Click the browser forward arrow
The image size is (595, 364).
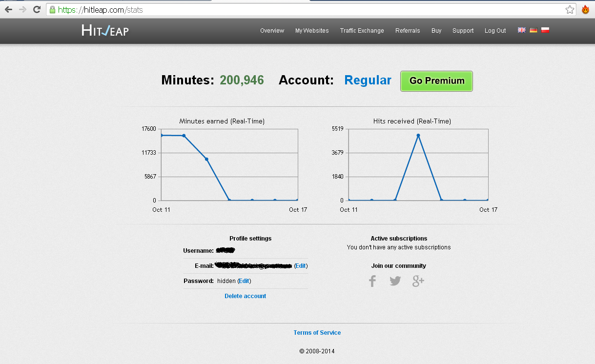pos(22,9)
